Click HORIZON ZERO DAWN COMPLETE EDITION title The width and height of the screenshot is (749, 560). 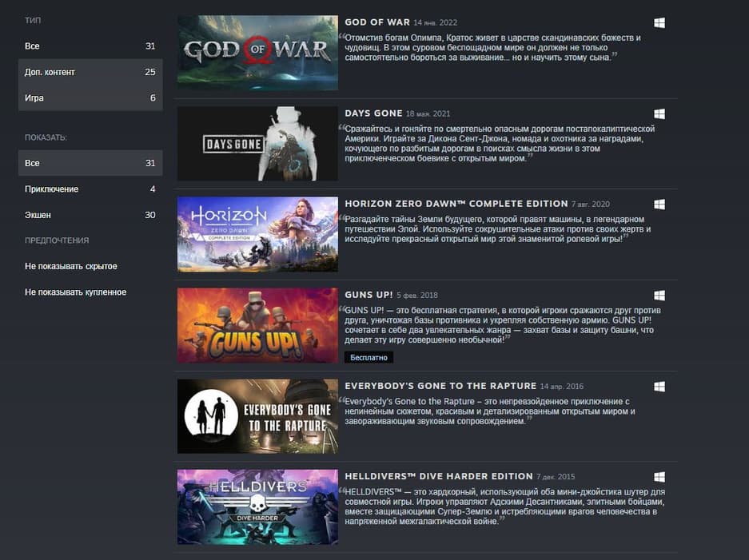(456, 204)
